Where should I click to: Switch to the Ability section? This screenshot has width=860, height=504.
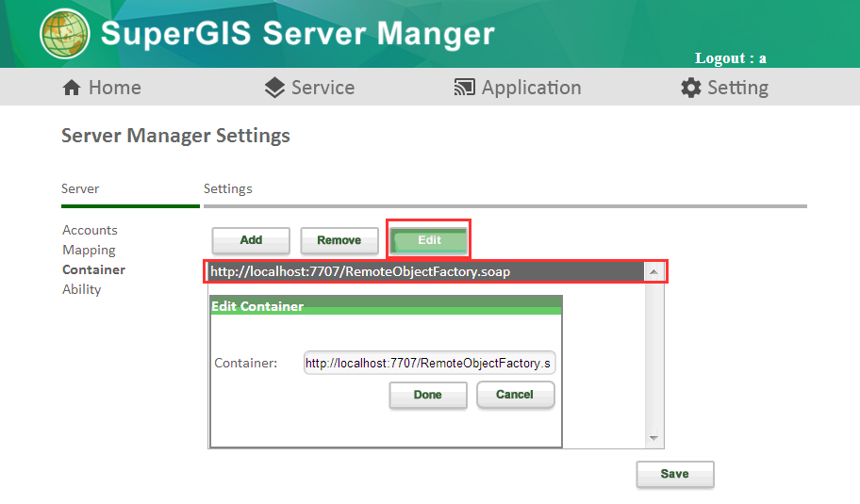81,289
